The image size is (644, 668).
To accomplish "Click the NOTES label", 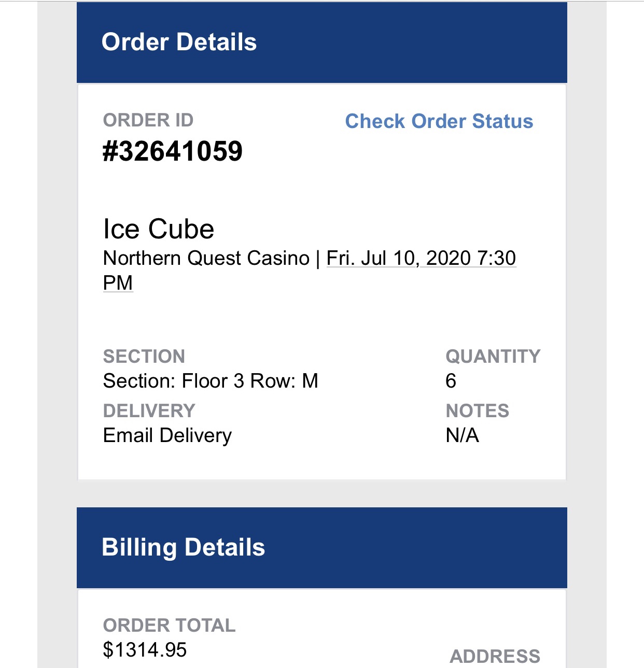I will (x=477, y=410).
